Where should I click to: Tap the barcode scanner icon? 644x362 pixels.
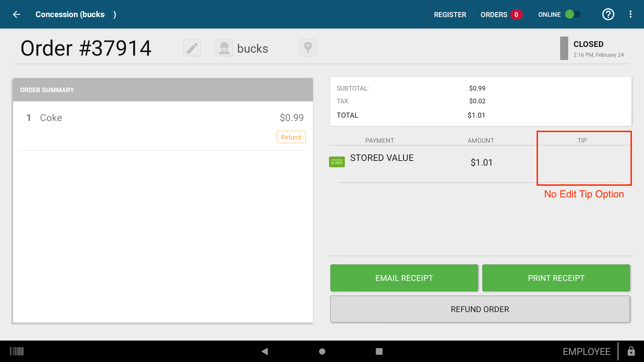click(17, 351)
